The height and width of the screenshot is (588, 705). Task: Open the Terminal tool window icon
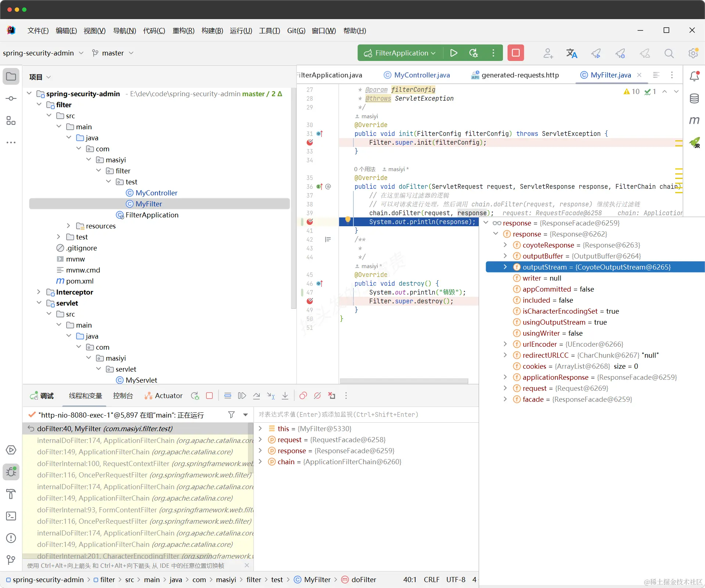(x=11, y=516)
